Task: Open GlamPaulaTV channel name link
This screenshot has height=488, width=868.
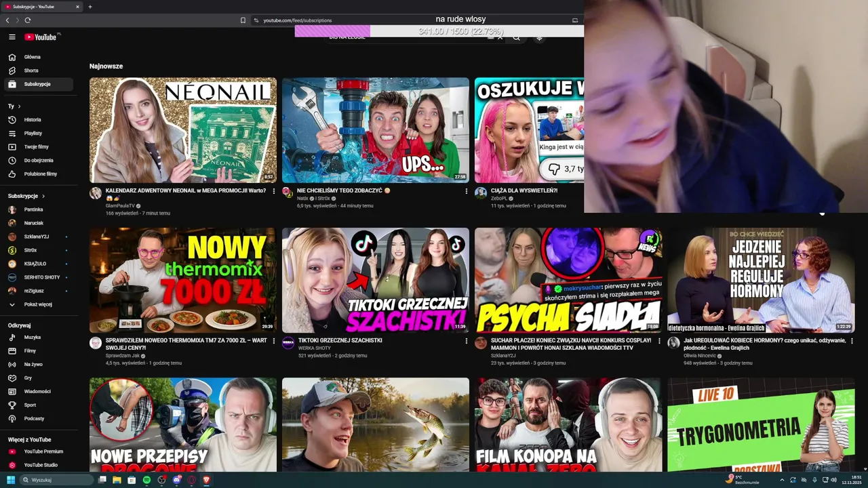Action: 120,206
